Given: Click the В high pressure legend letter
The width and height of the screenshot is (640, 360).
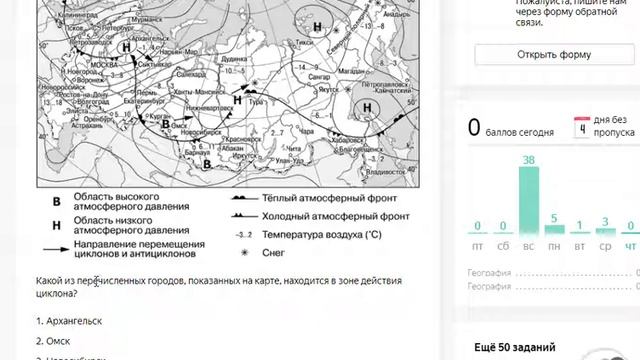Looking at the screenshot, I should click(57, 202).
